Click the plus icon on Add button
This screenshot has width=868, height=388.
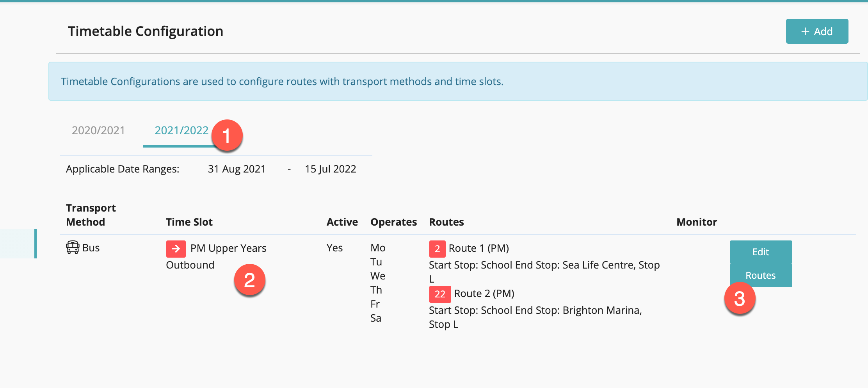tap(805, 32)
